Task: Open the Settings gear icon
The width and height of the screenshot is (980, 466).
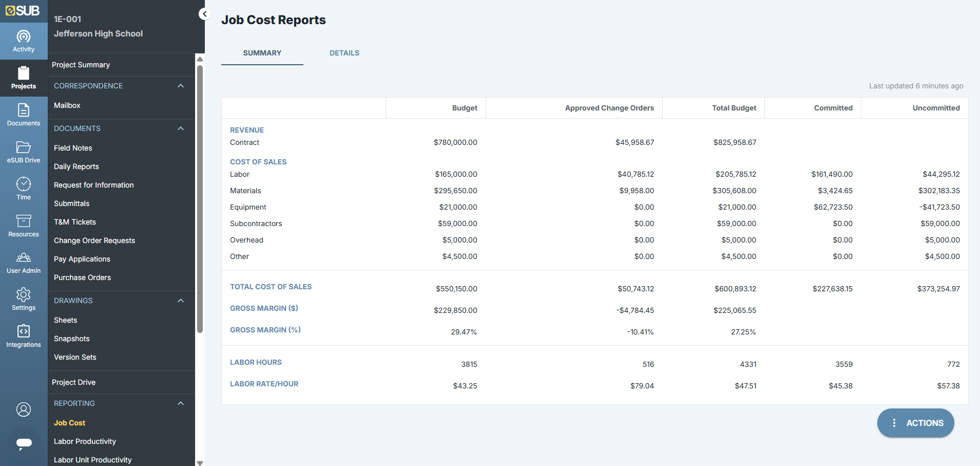Action: 24,300
